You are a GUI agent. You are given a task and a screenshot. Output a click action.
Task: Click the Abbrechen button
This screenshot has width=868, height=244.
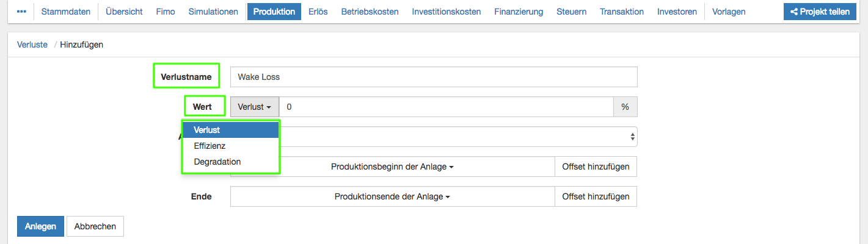click(95, 226)
